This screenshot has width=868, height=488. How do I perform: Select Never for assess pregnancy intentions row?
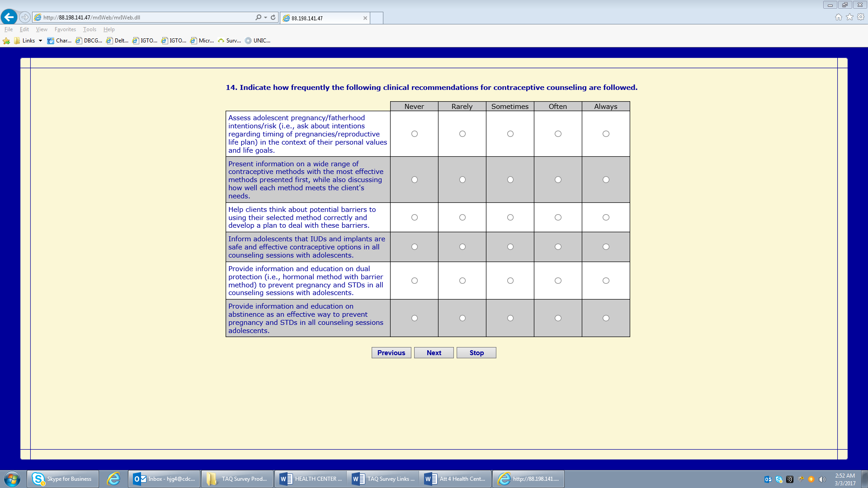415,134
